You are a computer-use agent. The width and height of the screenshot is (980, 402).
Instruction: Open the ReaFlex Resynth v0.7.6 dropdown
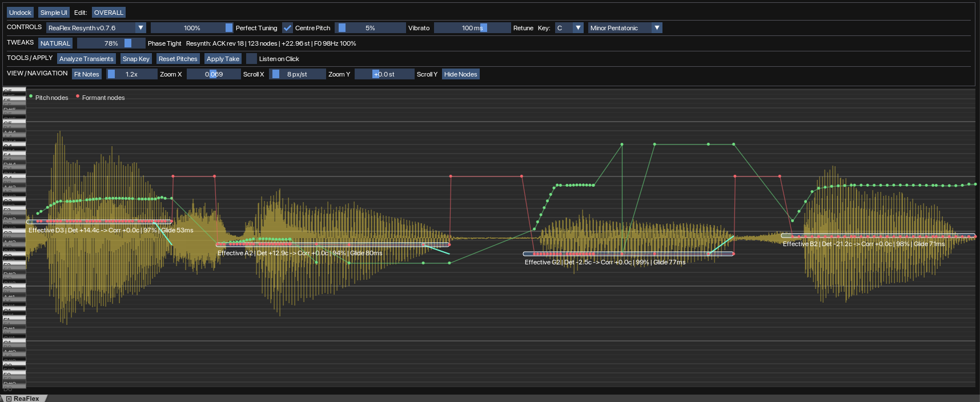click(96, 28)
